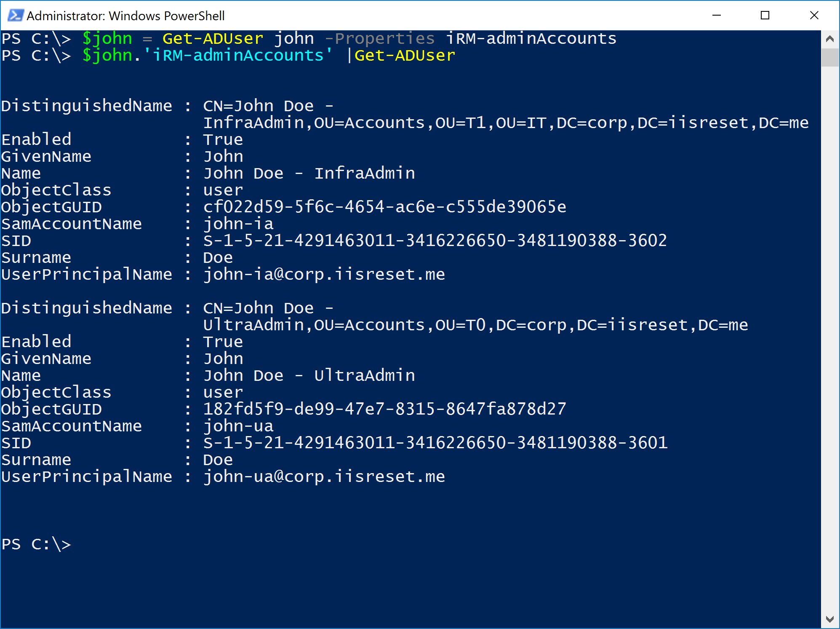Click the john-ua SamAccountName value
Screen dimensions: 840x629
[x=238, y=426]
